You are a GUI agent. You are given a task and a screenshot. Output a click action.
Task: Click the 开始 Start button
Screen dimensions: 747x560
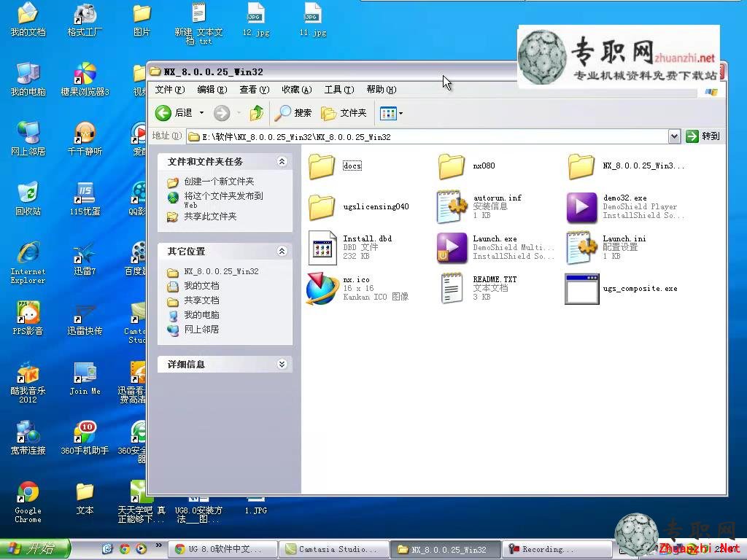(35, 548)
